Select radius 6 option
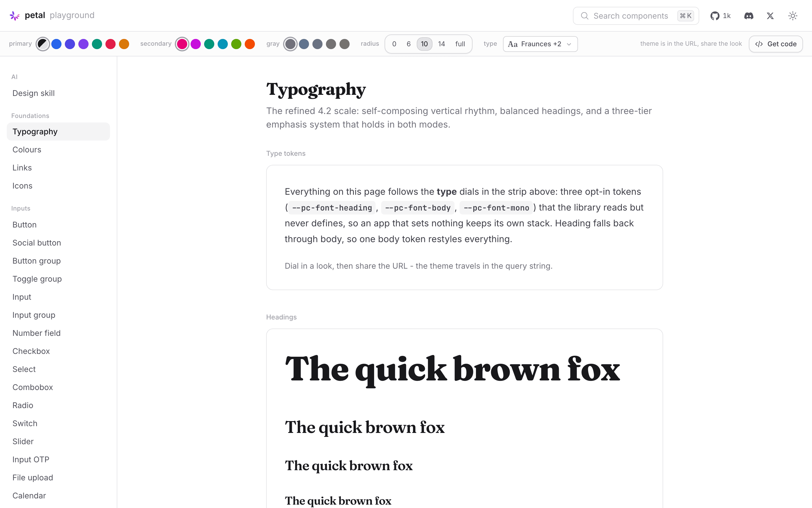This screenshot has width=812, height=508. (x=409, y=44)
